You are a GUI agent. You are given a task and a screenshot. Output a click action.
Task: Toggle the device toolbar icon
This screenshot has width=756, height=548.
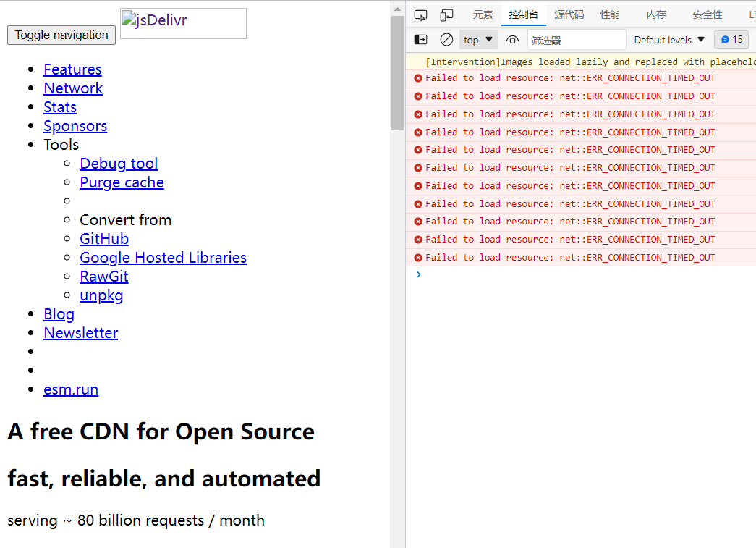446,15
